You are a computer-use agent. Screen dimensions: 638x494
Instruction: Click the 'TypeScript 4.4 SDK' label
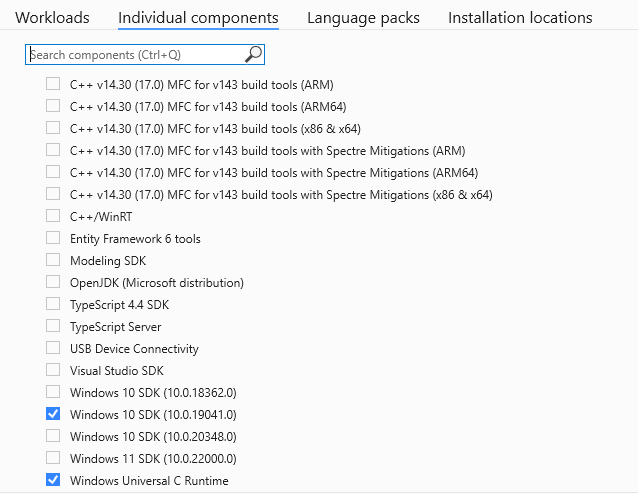(x=119, y=304)
